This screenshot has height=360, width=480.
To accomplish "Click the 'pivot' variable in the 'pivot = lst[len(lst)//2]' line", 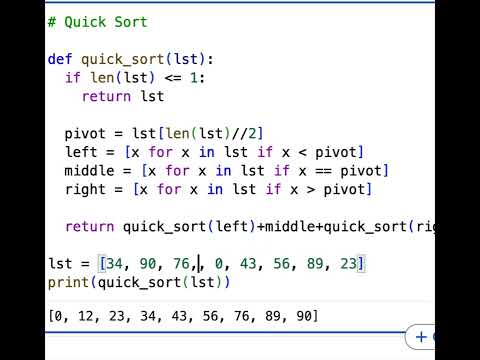I will point(85,134).
